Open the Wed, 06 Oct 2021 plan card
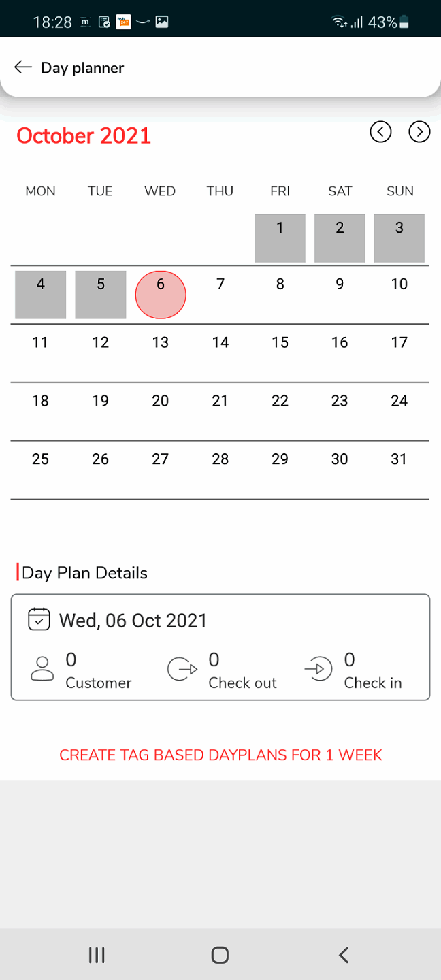This screenshot has height=980, width=441. click(220, 647)
